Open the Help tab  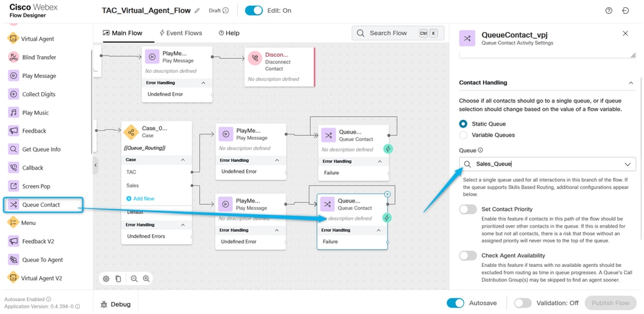(229, 33)
